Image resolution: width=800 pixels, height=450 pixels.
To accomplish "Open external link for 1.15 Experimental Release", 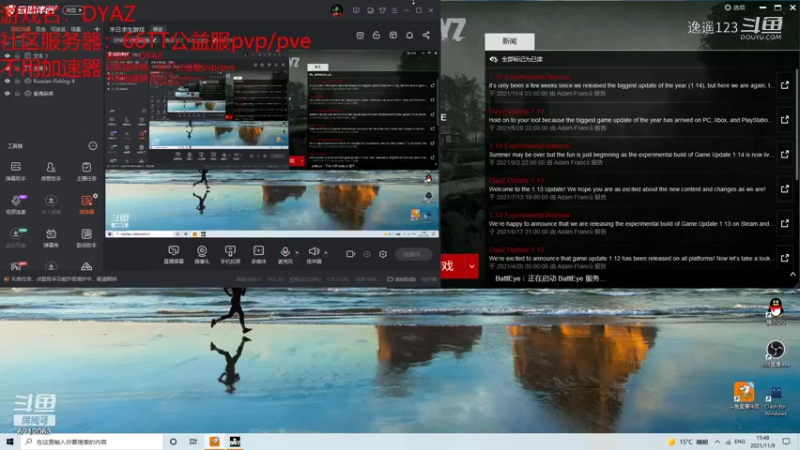I will click(x=785, y=85).
